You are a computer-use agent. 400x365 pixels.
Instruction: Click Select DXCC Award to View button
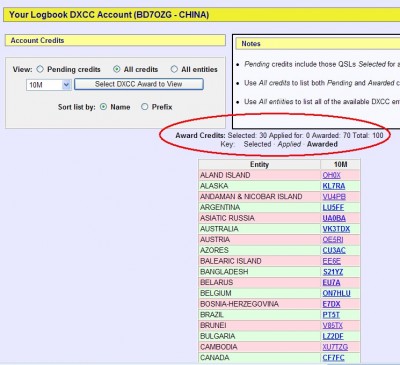[x=139, y=84]
